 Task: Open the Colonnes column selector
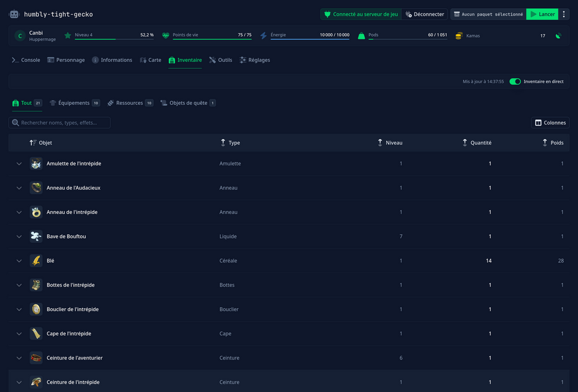coord(550,123)
